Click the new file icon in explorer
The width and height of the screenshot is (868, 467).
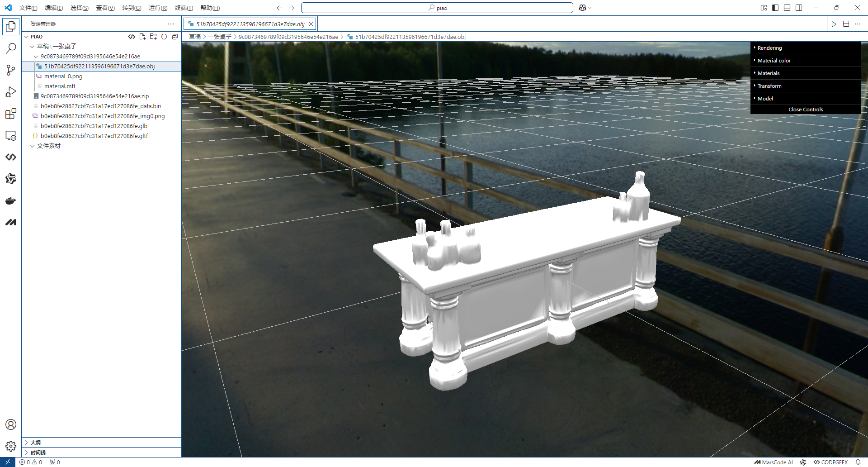coord(142,37)
